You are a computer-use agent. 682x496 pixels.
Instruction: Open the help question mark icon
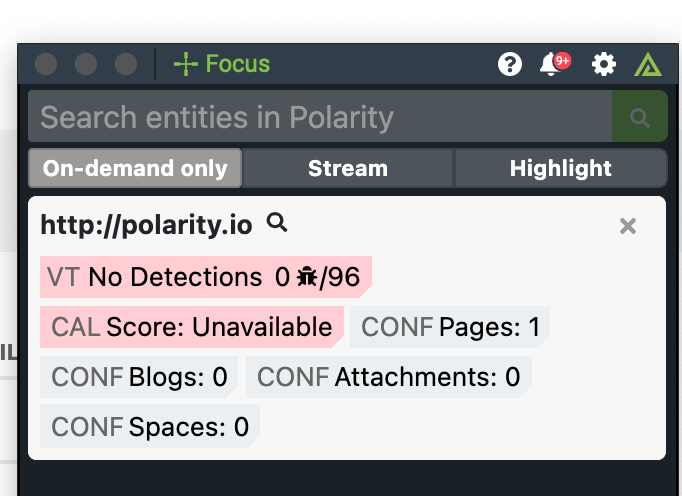pos(510,64)
